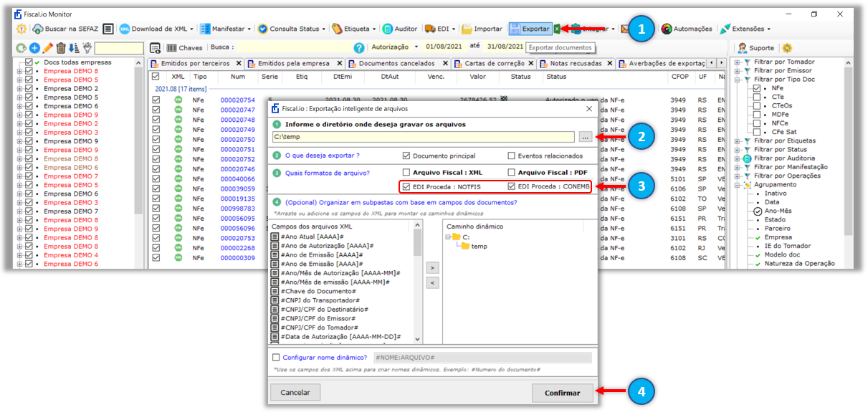Click the Manifestar toolbar icon
The width and height of the screenshot is (868, 415).
click(x=205, y=29)
